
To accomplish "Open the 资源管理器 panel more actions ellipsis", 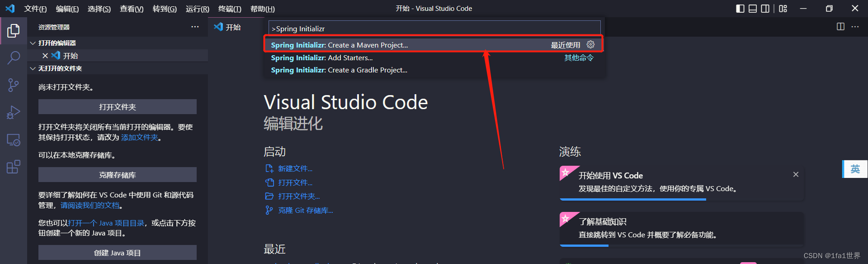I will [195, 27].
